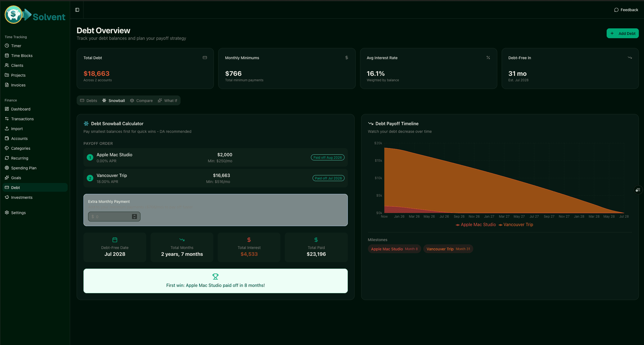Click the credit card icon on Total Debt card

[205, 58]
